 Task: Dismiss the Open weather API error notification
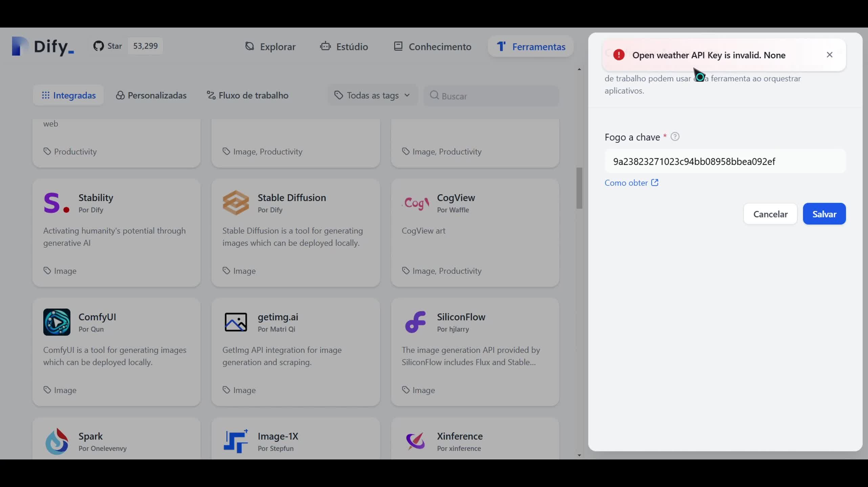tap(830, 54)
